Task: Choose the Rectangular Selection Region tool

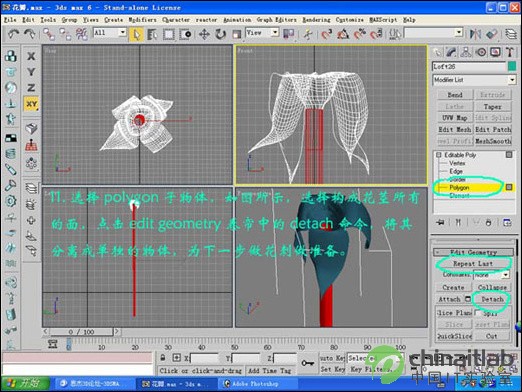Action: pos(169,34)
